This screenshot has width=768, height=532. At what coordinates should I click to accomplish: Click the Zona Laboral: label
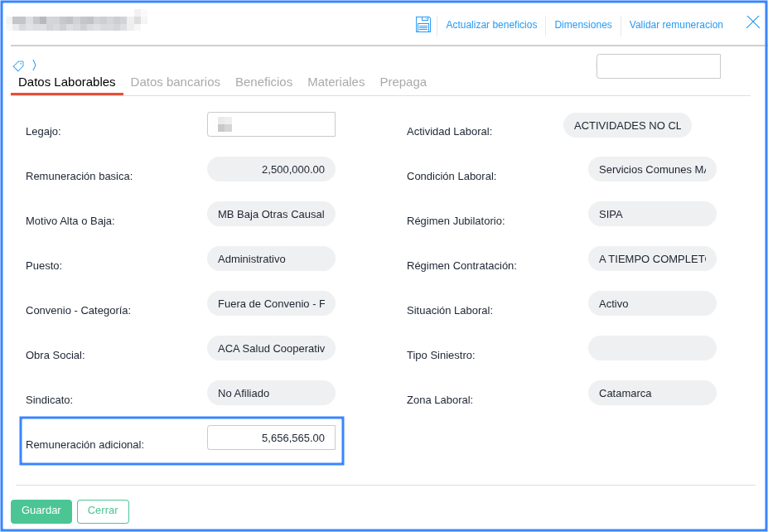pyautogui.click(x=440, y=399)
